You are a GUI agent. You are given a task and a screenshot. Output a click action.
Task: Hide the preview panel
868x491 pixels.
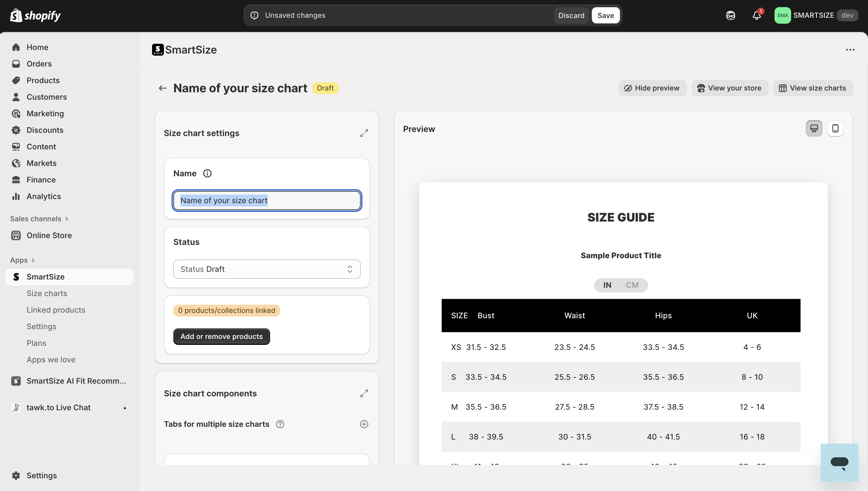(x=652, y=88)
